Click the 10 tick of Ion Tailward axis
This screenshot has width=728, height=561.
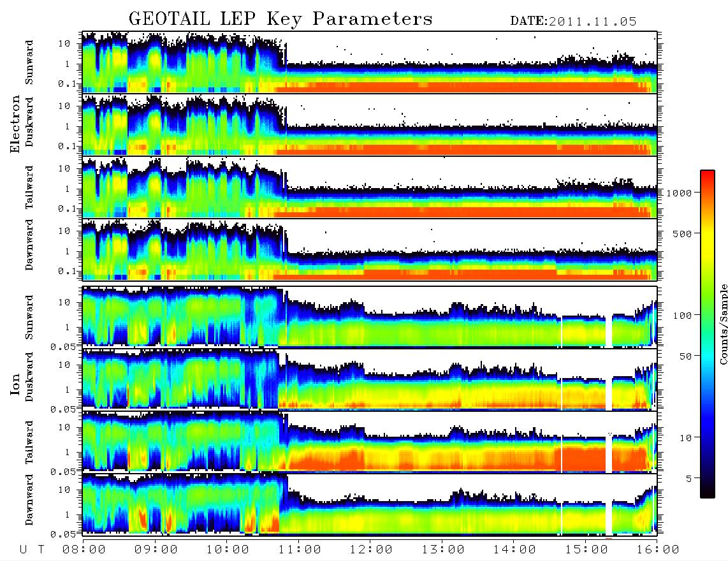[64, 427]
